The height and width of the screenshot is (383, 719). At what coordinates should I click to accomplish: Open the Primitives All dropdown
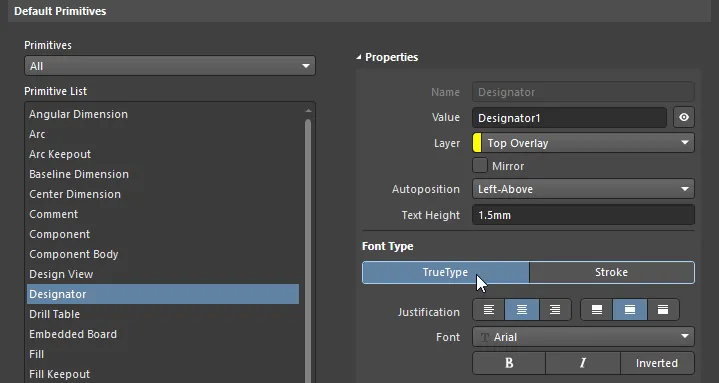click(170, 66)
